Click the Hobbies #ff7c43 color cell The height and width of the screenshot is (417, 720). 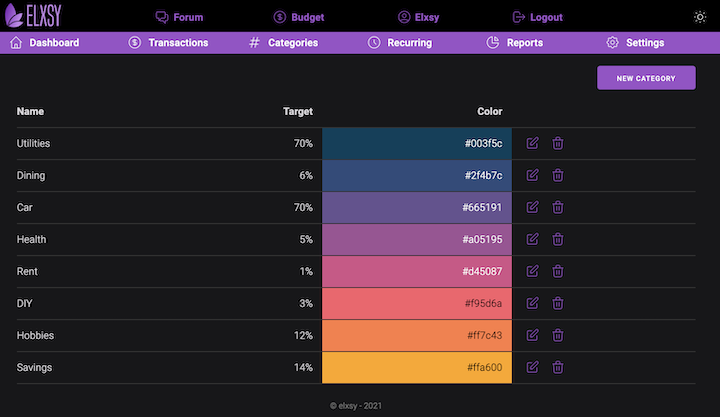pyautogui.click(x=416, y=335)
